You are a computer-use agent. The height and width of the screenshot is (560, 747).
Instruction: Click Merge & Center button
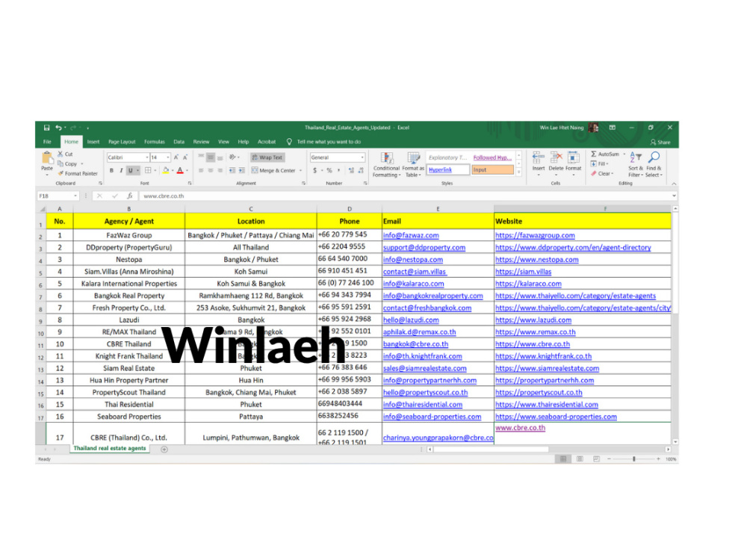click(x=273, y=170)
